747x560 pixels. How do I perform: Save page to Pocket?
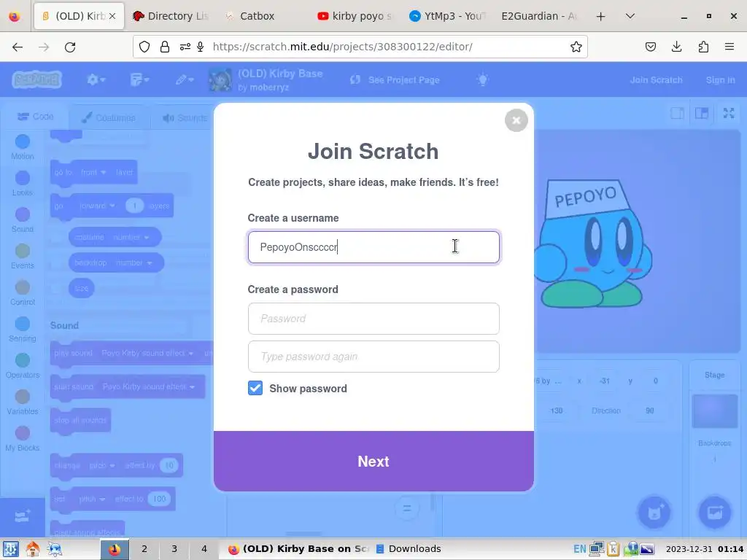click(650, 47)
